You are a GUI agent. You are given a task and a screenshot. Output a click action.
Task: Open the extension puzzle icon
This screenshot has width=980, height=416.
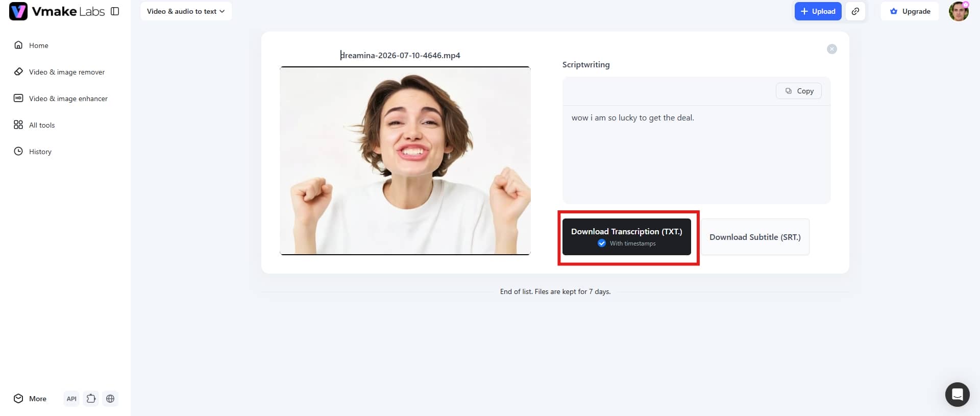(91, 399)
